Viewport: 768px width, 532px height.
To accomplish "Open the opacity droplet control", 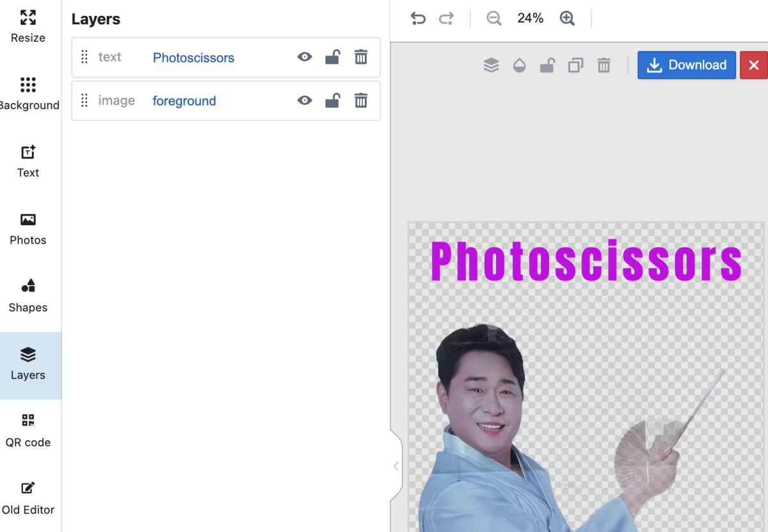I will (519, 65).
